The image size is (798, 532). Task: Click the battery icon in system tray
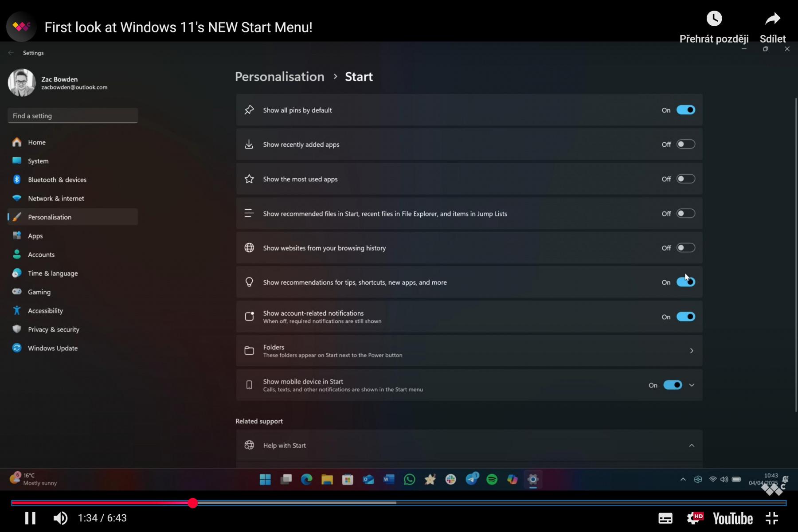coord(736,479)
